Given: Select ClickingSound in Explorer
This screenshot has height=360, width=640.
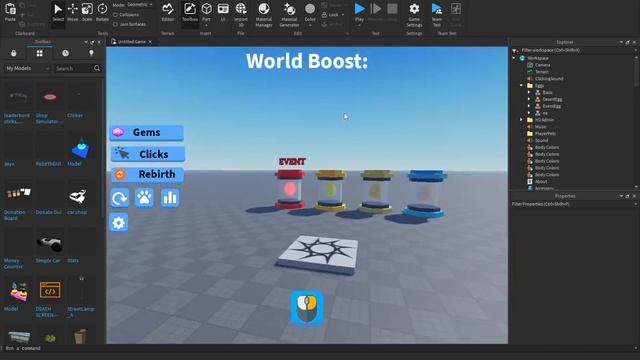Looking at the screenshot, I should (549, 79).
